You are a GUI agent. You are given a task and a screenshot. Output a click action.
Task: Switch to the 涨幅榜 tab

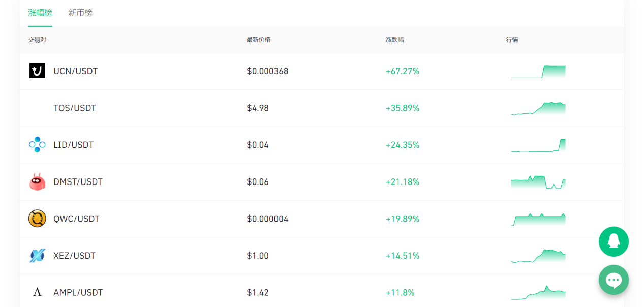point(40,13)
